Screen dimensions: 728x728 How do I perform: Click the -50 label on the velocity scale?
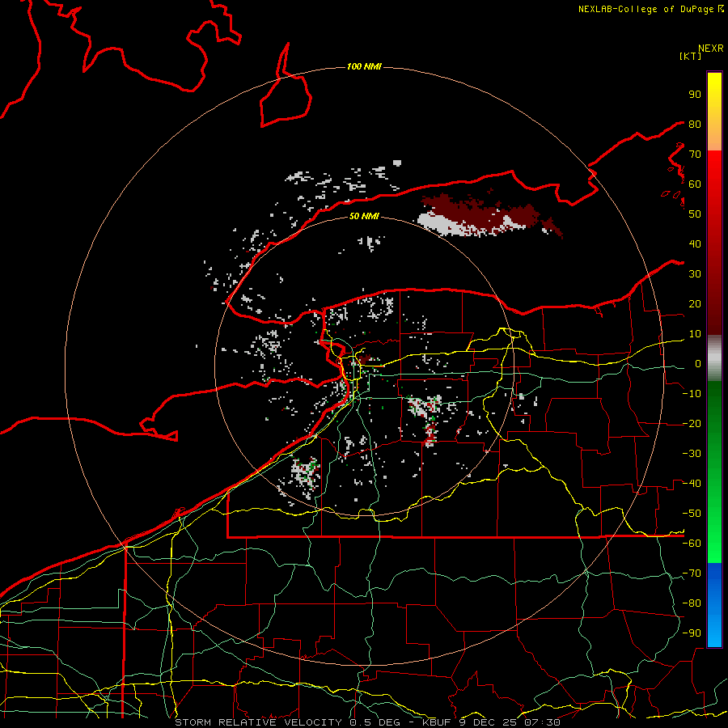tap(692, 514)
